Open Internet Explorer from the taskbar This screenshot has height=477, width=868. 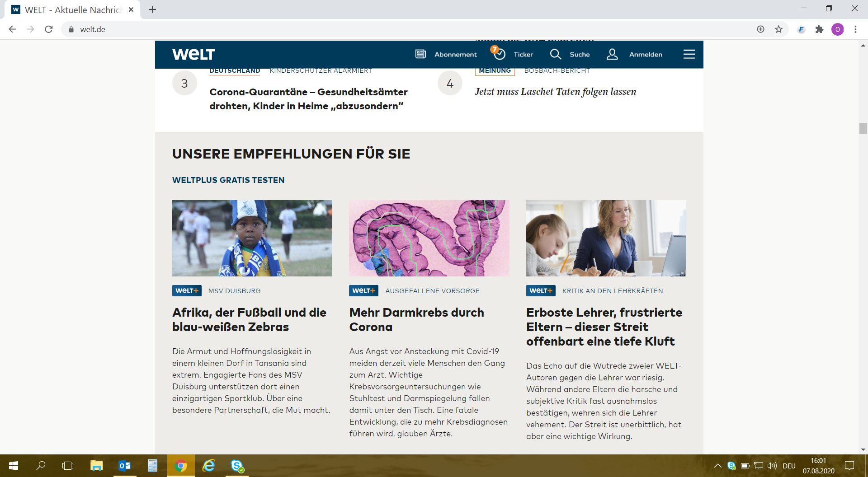(x=209, y=466)
